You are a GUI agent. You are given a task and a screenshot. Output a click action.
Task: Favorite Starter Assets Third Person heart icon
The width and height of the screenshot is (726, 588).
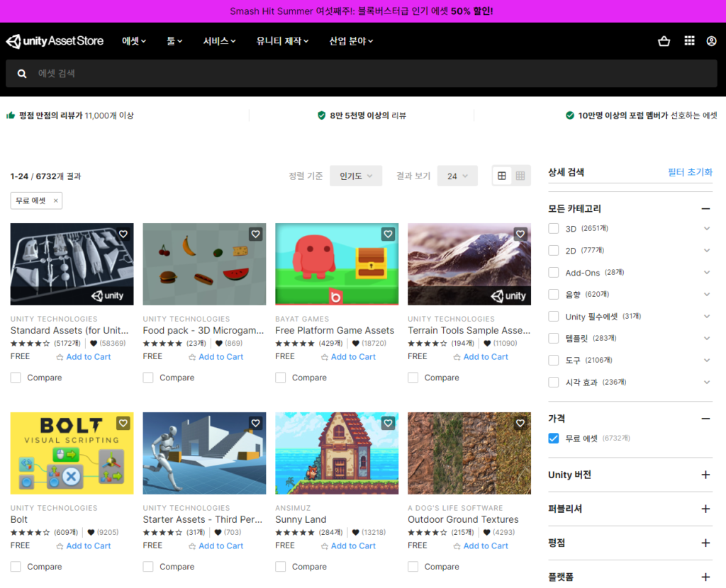point(255,423)
